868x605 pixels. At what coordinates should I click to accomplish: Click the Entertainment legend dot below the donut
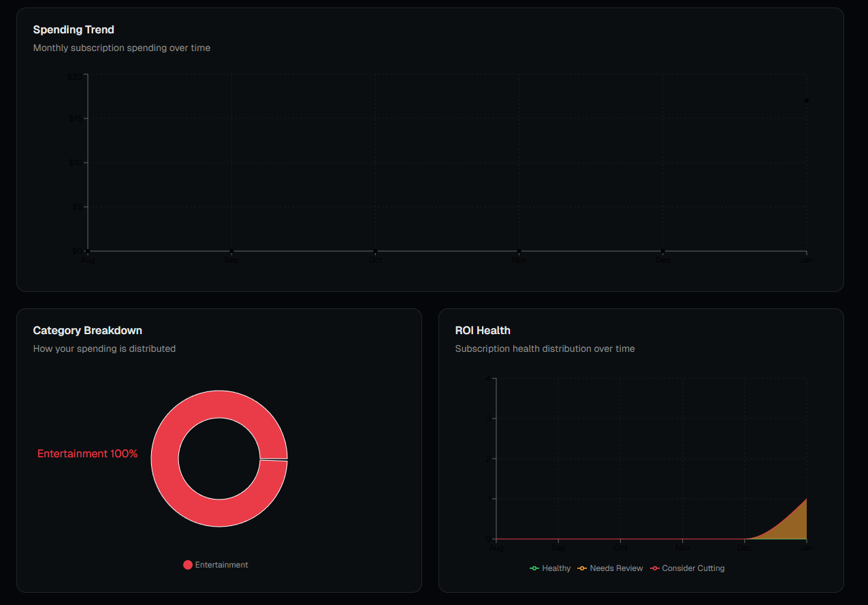(x=187, y=564)
